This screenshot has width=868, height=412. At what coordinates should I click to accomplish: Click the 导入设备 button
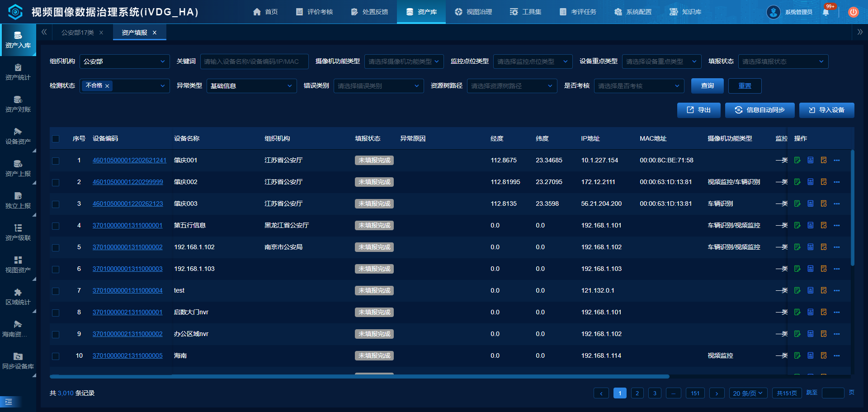point(826,110)
